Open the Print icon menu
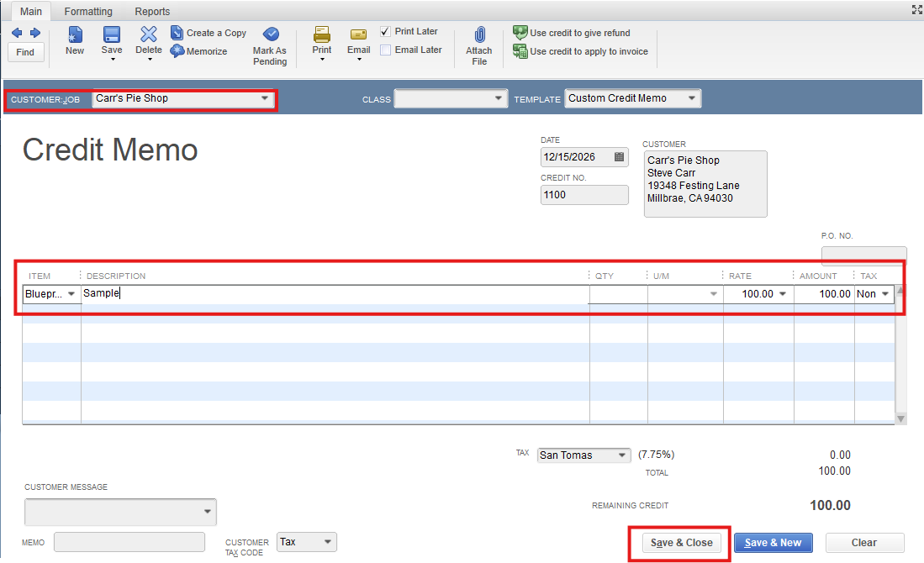The image size is (924, 563). [322, 35]
